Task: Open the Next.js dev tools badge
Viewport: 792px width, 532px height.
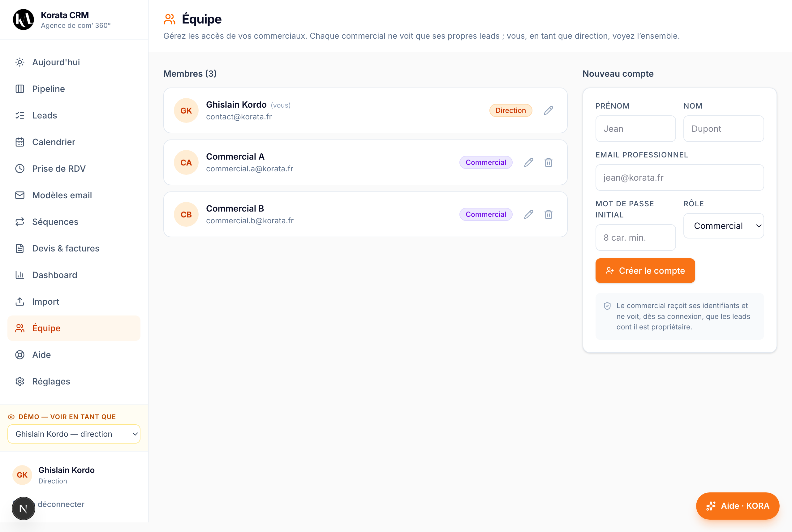Action: click(23, 508)
